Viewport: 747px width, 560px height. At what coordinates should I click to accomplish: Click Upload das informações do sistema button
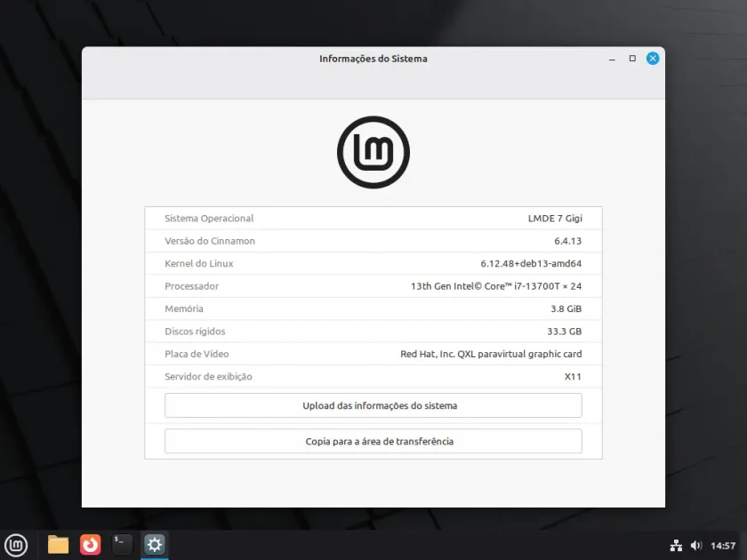click(x=373, y=405)
